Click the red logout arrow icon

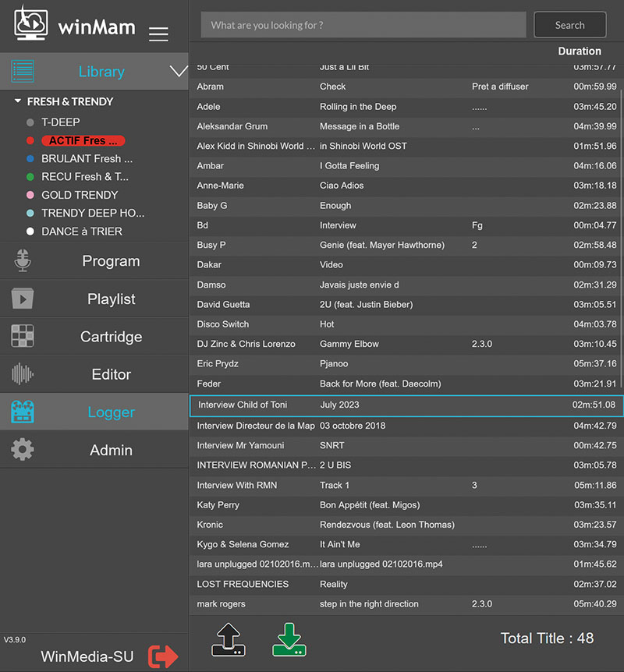pyautogui.click(x=163, y=656)
